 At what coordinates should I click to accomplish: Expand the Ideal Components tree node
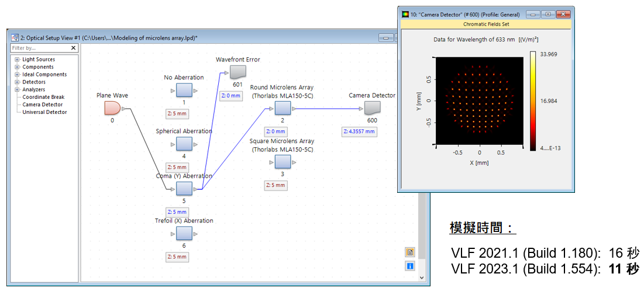tap(17, 74)
